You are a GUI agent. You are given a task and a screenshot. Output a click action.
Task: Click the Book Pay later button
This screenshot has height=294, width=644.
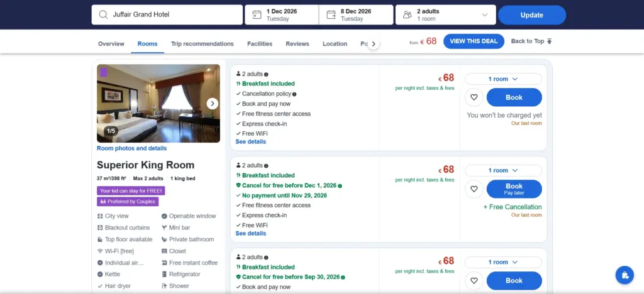[x=514, y=188]
